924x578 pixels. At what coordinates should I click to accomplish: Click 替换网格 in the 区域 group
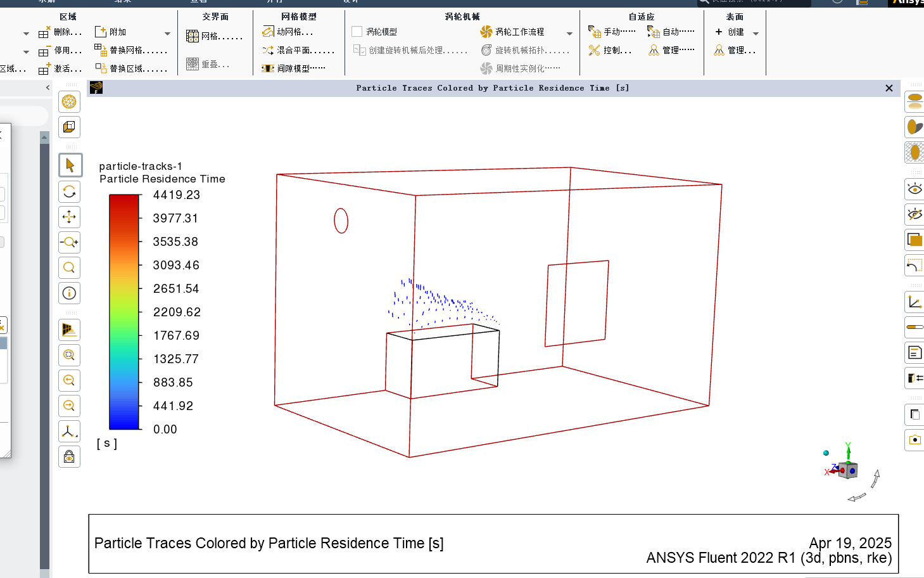[131, 50]
